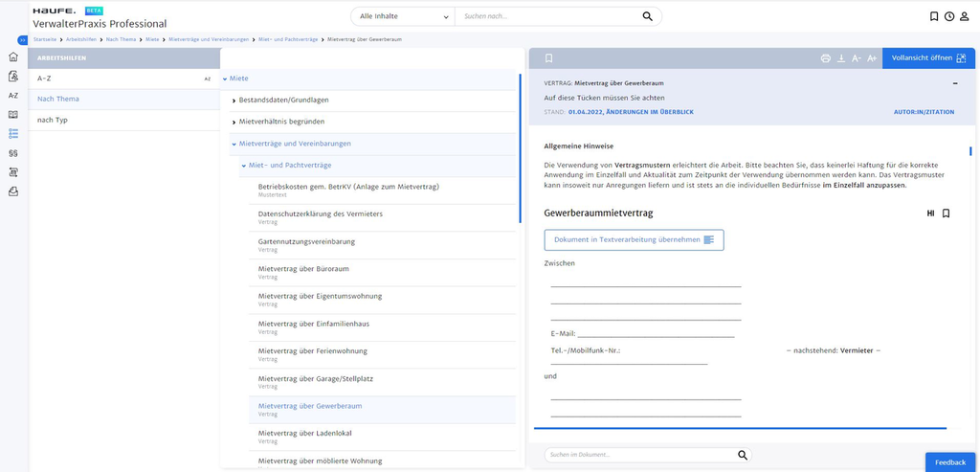The height and width of the screenshot is (472, 980).
Task: Open Gartennutzungsvereinbarung
Action: coord(382,245)
